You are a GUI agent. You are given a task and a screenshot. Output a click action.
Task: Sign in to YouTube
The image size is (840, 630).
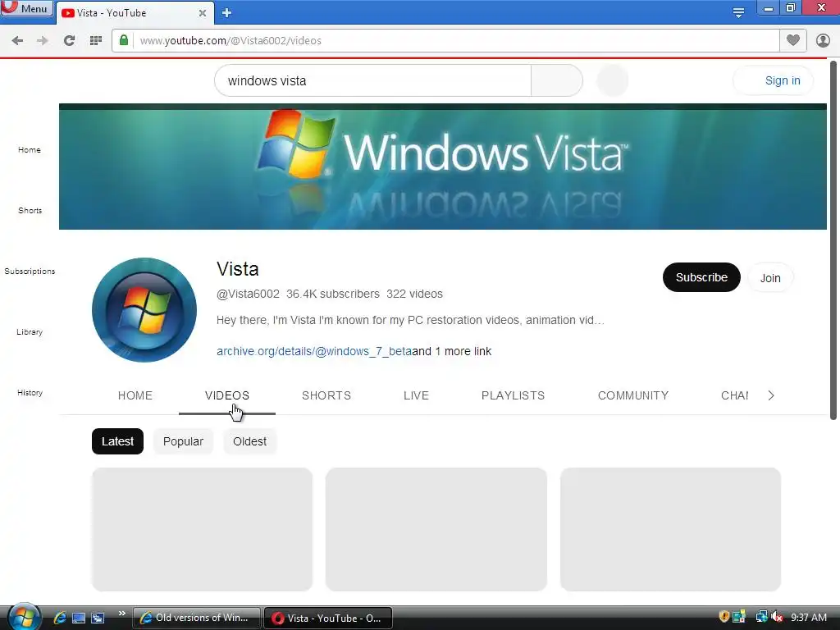pyautogui.click(x=773, y=80)
